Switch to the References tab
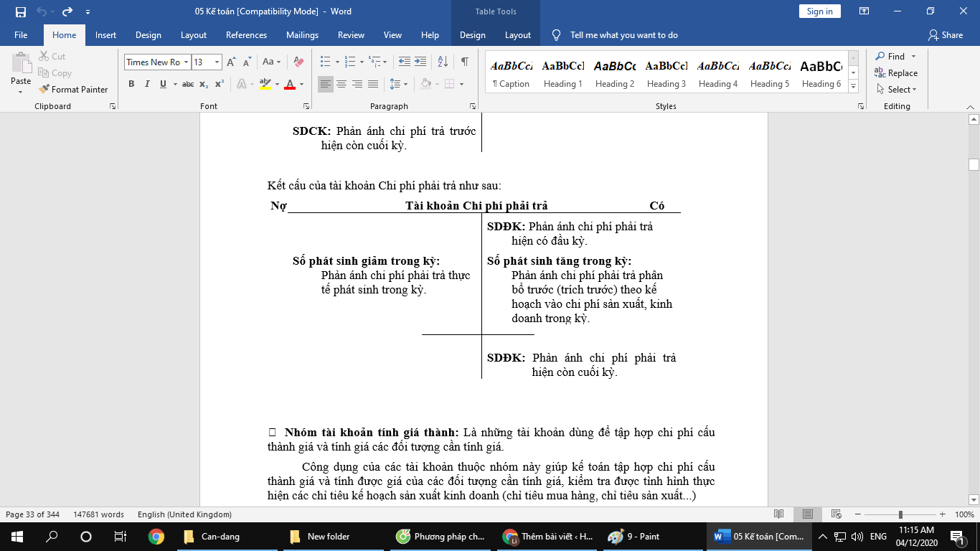Viewport: 980px width, 551px height. [x=246, y=35]
